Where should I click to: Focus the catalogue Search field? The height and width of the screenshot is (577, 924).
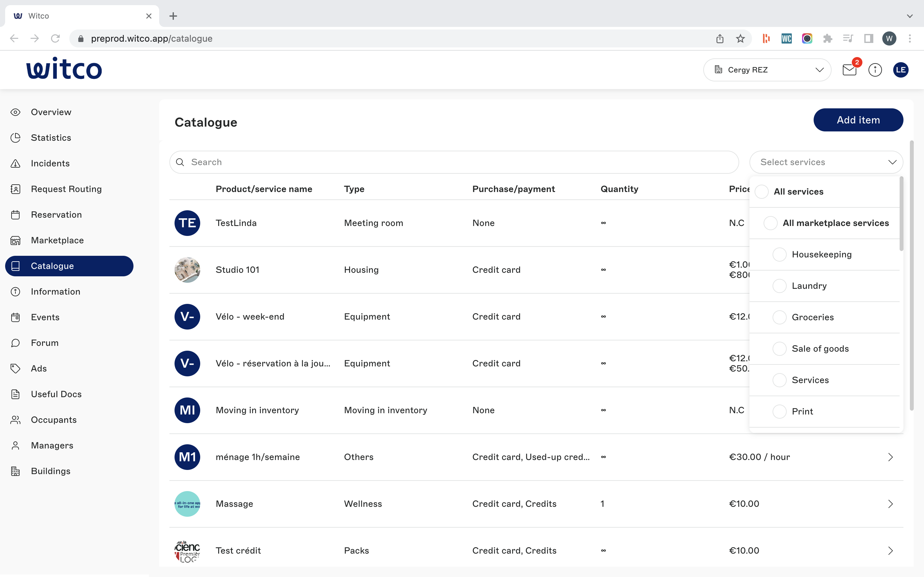(454, 162)
